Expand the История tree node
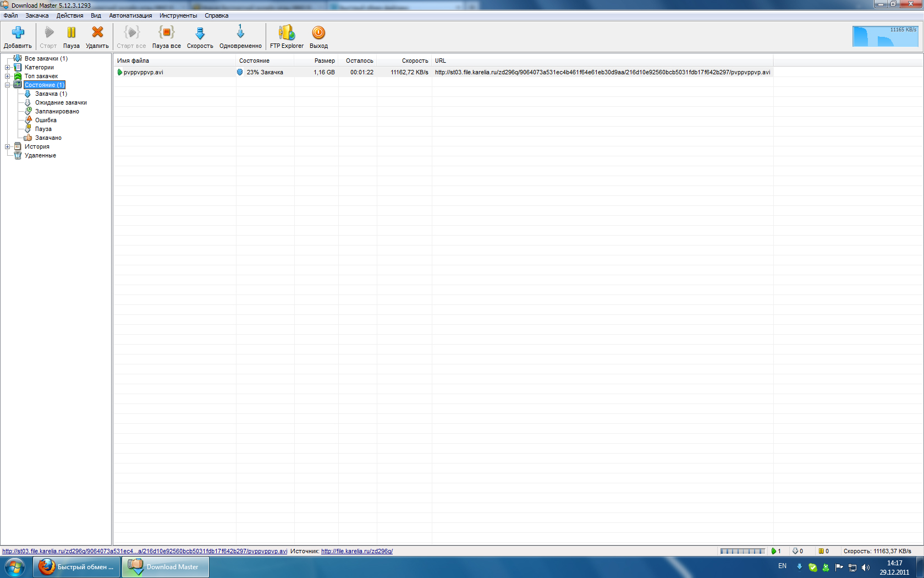Image resolution: width=924 pixels, height=578 pixels. [8, 147]
